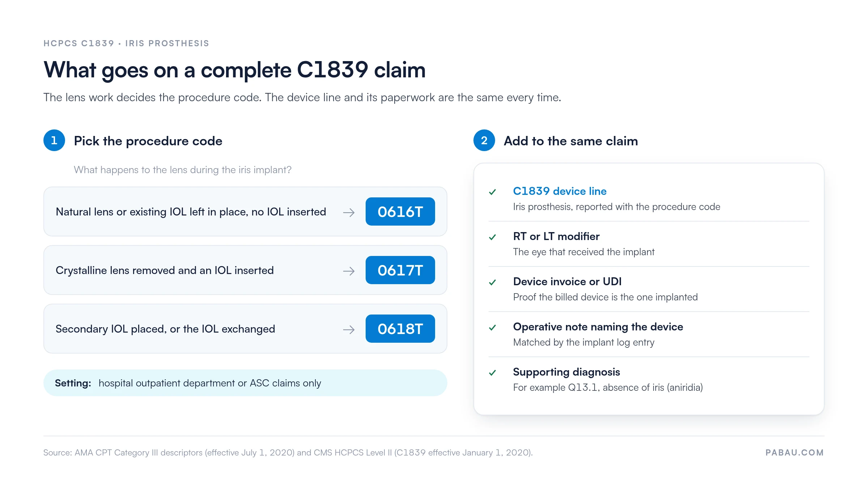Click checkmark beside Operative note naming the device
The image size is (868, 496).
(x=492, y=328)
